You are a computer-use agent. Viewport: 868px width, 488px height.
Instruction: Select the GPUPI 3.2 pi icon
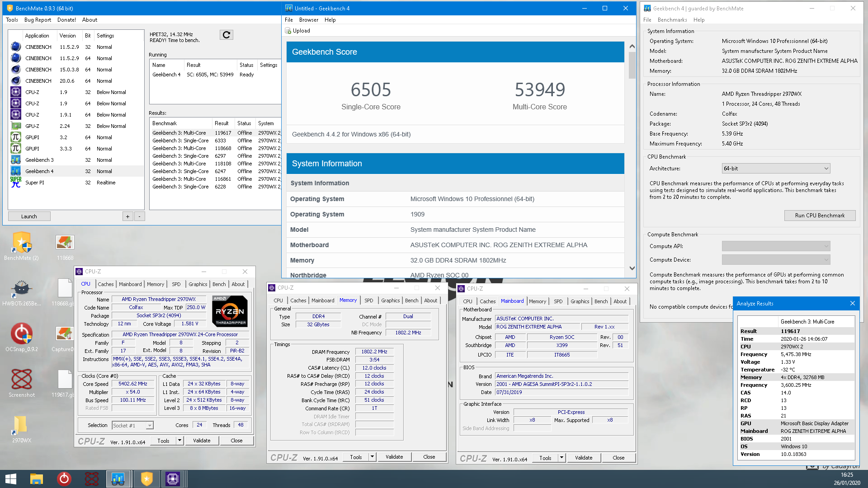pos(16,137)
